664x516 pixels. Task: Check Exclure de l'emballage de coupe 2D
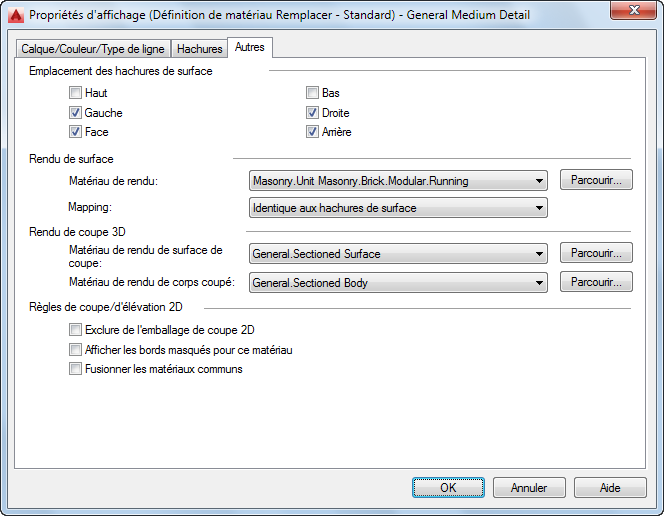[76, 329]
